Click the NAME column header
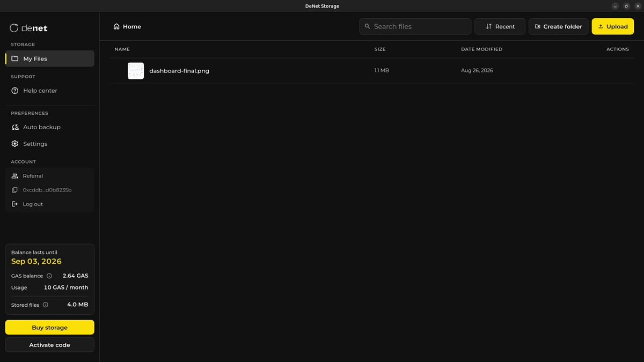The image size is (644, 362). pos(122,49)
